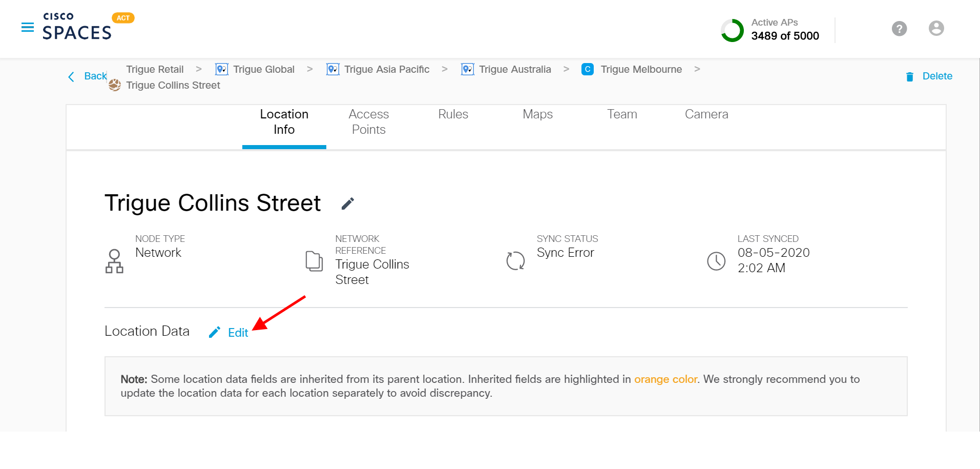Switch to the Access Points tab
Viewport: 980px width, 469px height.
pyautogui.click(x=368, y=122)
